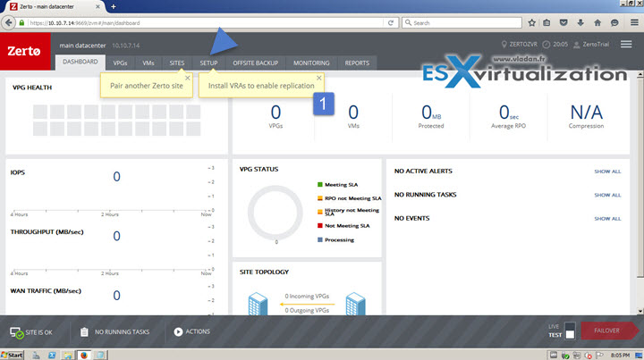The image size is (644, 360).
Task: Open the VMs tab
Action: pyautogui.click(x=148, y=63)
